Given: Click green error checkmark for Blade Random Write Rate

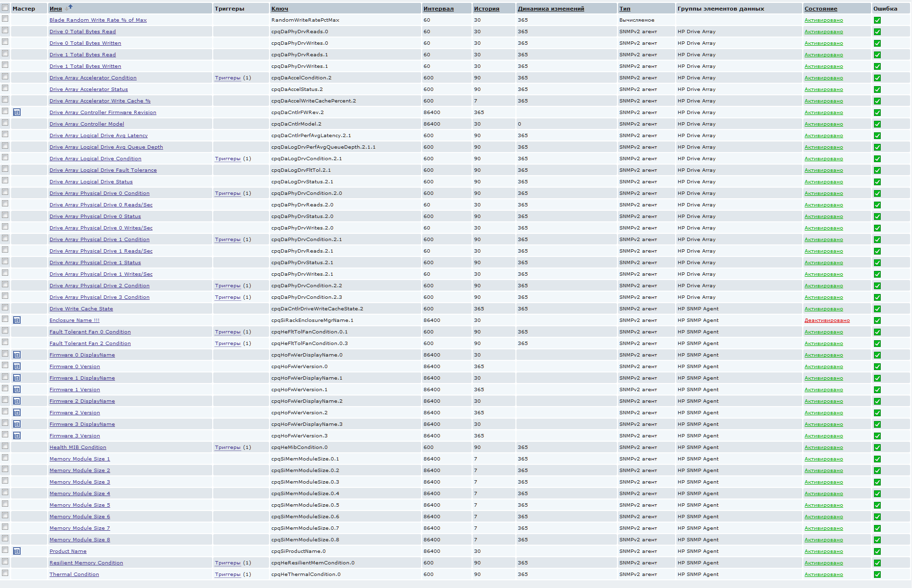Looking at the screenshot, I should (877, 20).
